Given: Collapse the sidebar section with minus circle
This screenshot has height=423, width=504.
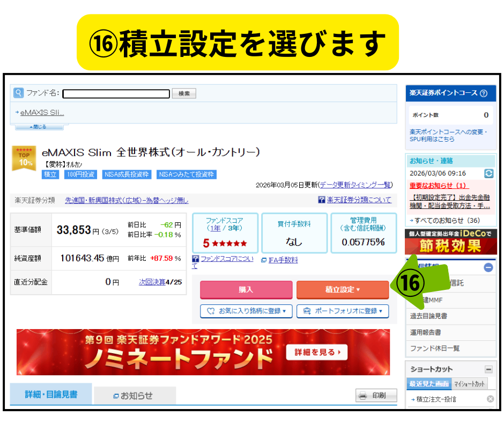Looking at the screenshot, I should point(488,267).
